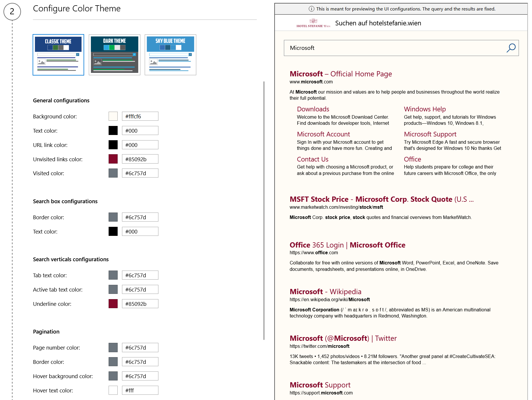532x400 pixels.
Task: Open the Hover text color swatch
Action: (x=113, y=390)
